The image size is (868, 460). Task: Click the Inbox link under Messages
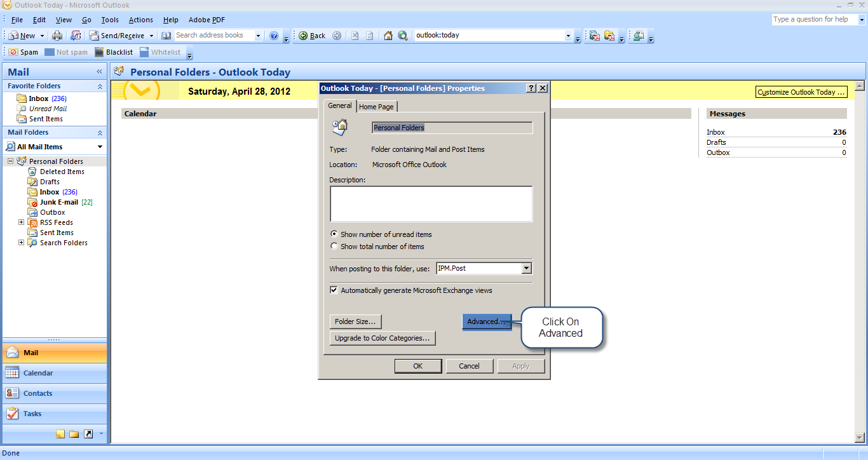[x=715, y=132]
